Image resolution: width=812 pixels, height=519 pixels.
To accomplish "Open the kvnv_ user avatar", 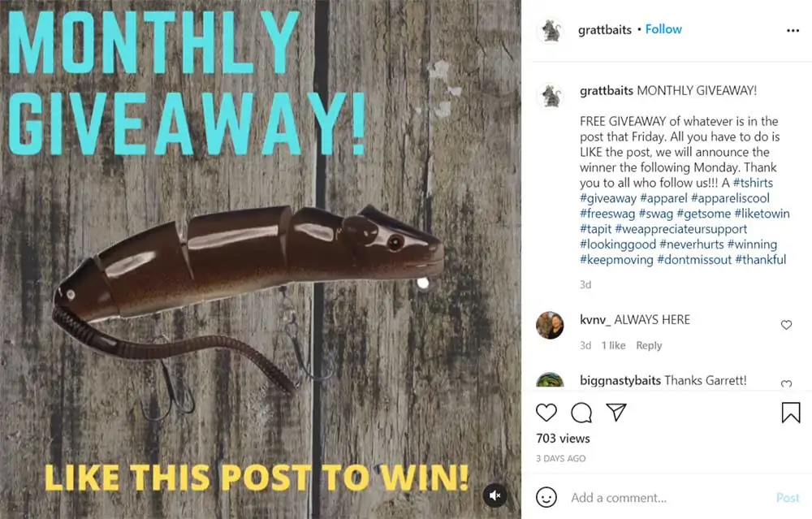I will pyautogui.click(x=550, y=325).
